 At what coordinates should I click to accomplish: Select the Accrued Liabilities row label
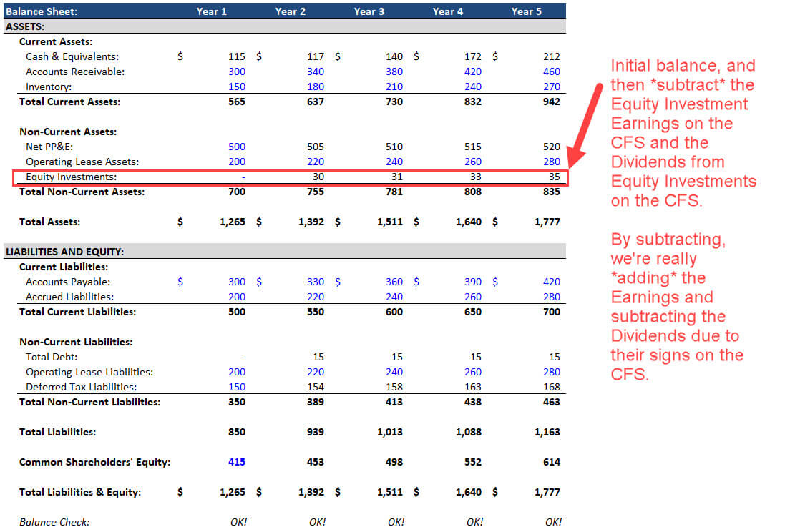click(x=69, y=297)
